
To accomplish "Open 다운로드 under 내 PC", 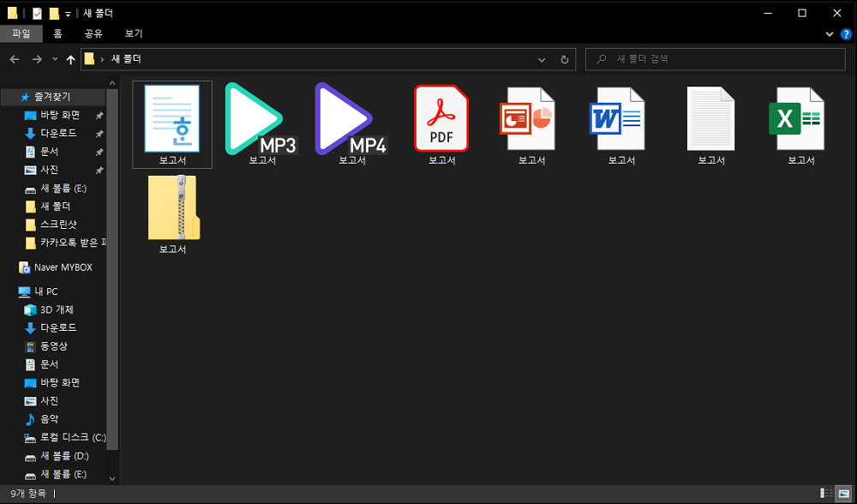I will pyautogui.click(x=58, y=327).
